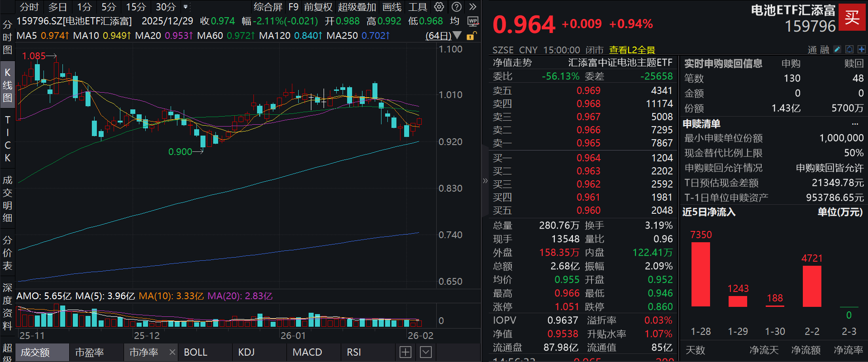This screenshot has width=868, height=362.
Task: Collapse the side panel splitter arrow
Action: point(485,181)
